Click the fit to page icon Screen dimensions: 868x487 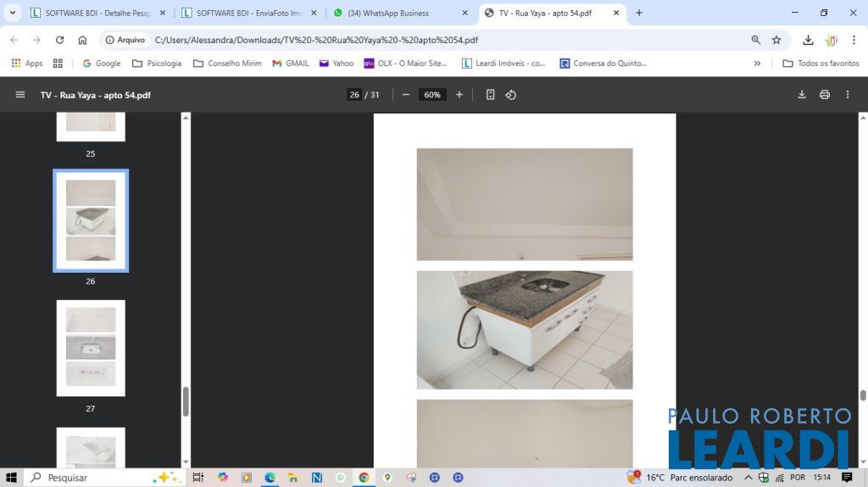click(x=490, y=95)
